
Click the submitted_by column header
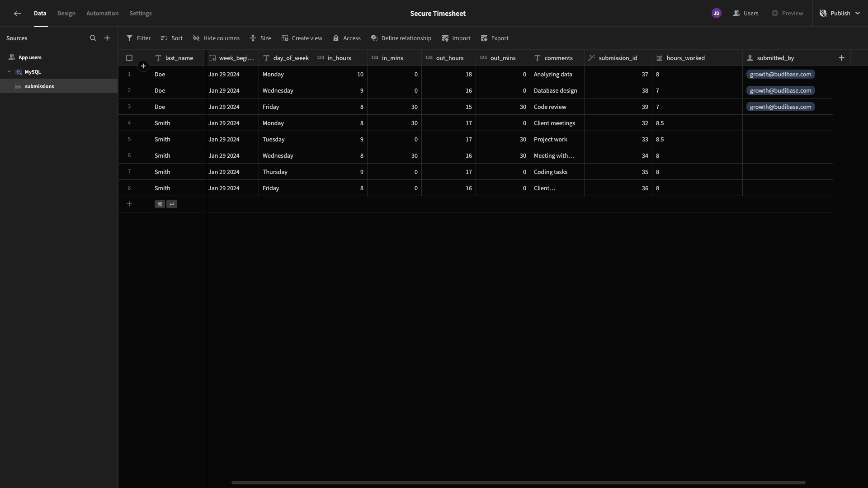pyautogui.click(x=788, y=58)
